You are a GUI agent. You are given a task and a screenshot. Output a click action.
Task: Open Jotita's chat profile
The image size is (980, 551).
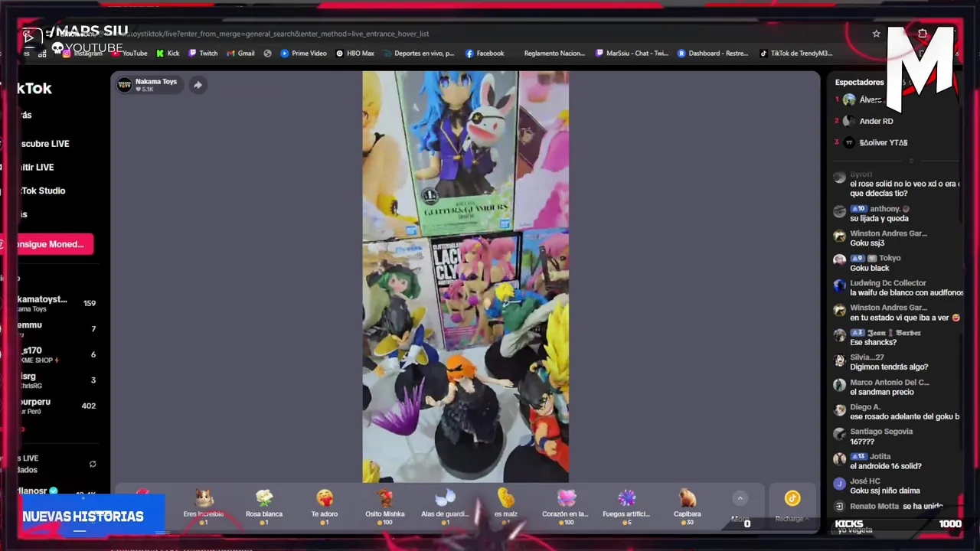coord(880,457)
